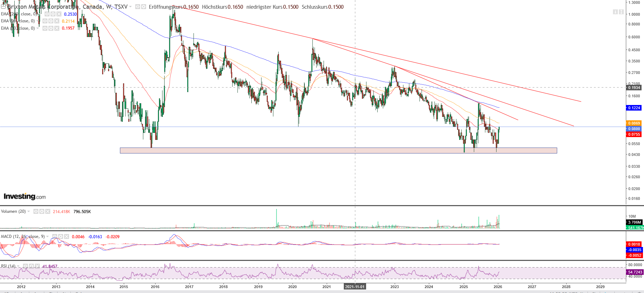The height and width of the screenshot is (293, 644).
Task: Click the maximize pane arrows icon
Action: coord(621,12)
